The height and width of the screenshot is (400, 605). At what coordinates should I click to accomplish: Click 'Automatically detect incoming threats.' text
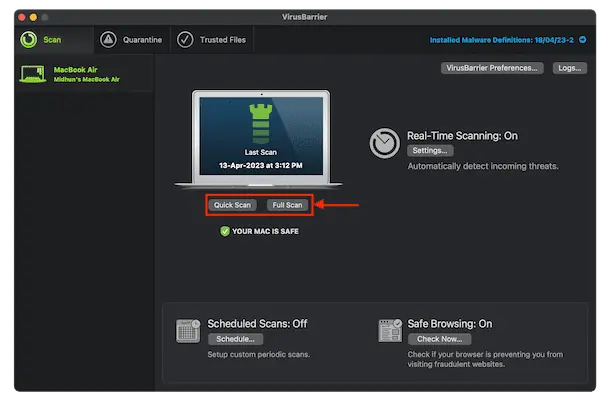click(483, 166)
